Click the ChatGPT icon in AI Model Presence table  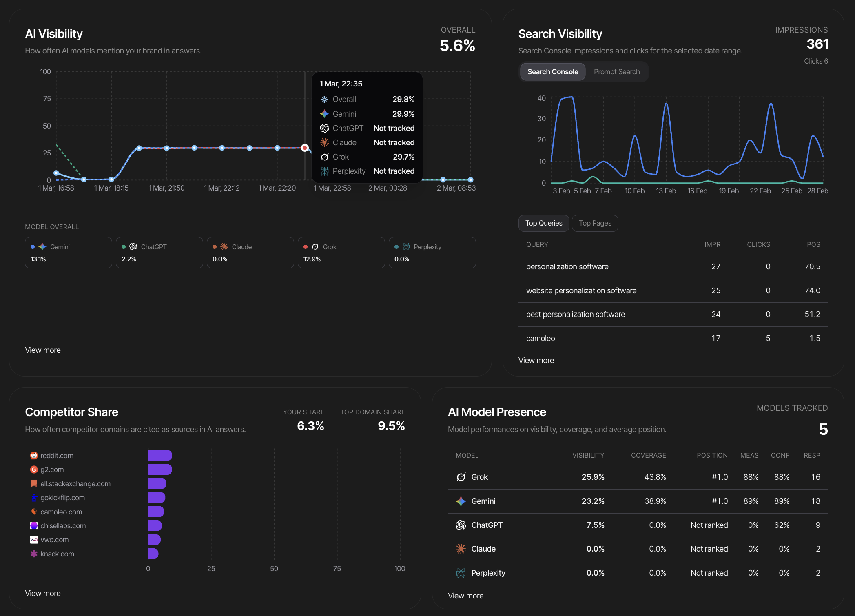coord(461,525)
